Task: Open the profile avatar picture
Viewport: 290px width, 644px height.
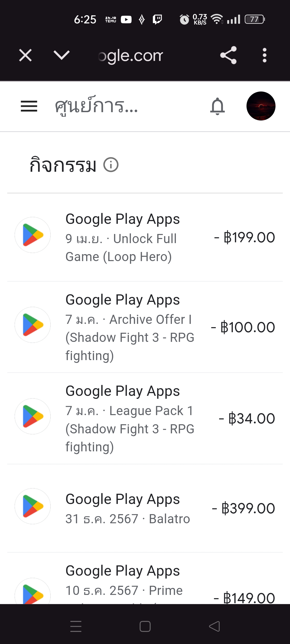Action: (x=261, y=106)
